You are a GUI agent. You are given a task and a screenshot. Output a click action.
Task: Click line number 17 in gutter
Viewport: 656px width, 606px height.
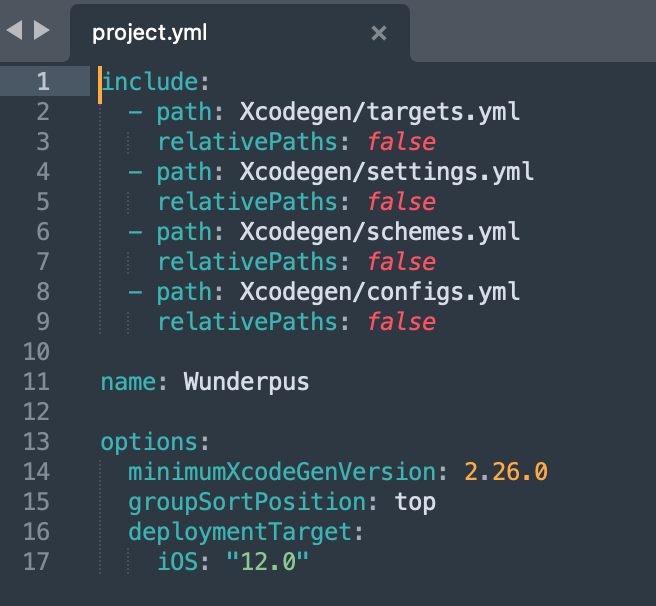(36, 561)
